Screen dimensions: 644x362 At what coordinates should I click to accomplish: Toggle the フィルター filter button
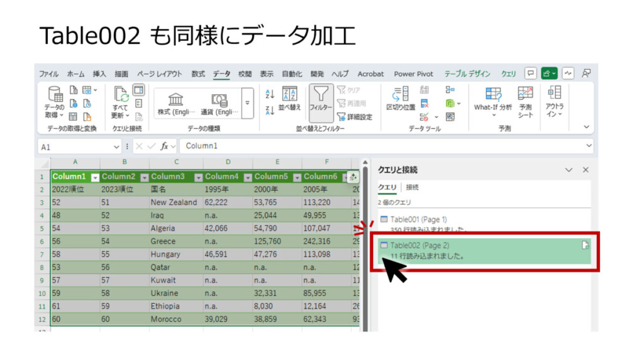[x=321, y=99]
